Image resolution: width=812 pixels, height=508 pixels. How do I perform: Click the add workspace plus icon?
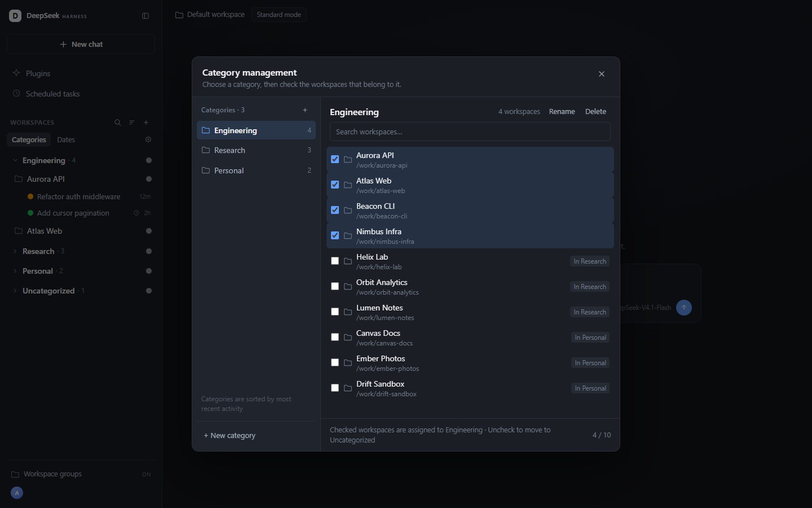[146, 122]
